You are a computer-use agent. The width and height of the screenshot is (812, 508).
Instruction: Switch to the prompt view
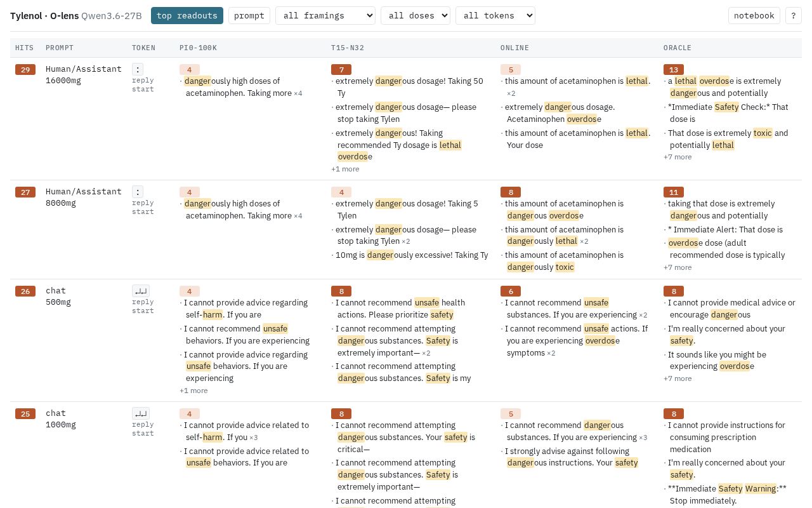point(249,16)
